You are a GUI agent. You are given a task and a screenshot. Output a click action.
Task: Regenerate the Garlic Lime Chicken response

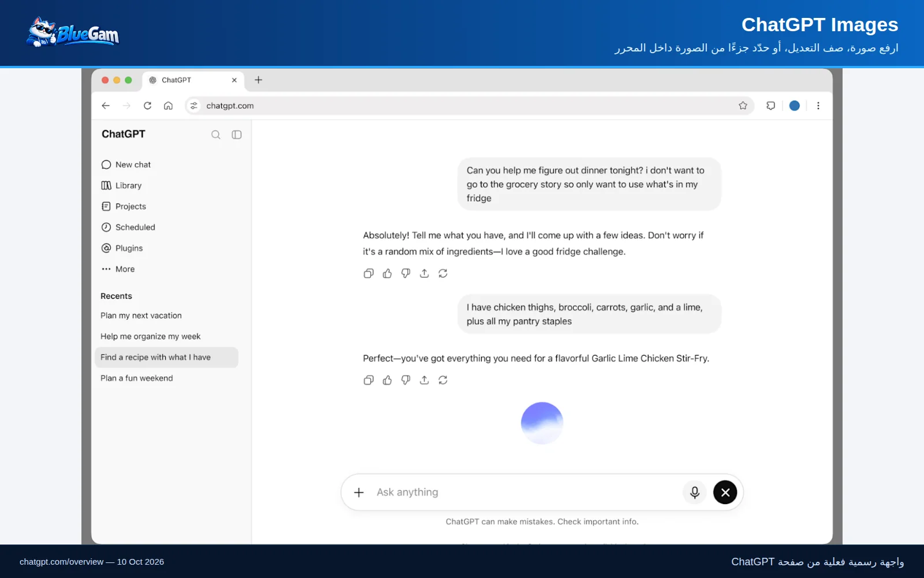tap(442, 380)
